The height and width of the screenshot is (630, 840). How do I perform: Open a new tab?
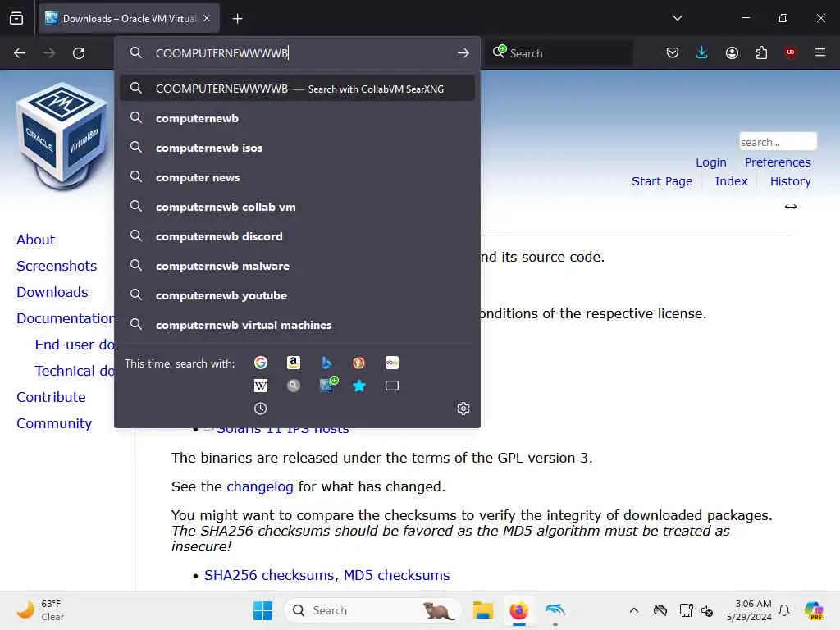[237, 19]
